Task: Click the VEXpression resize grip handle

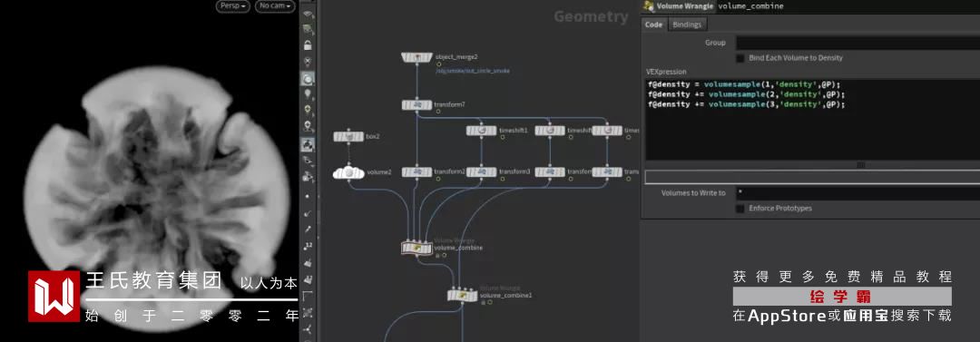Action: pyautogui.click(x=860, y=165)
